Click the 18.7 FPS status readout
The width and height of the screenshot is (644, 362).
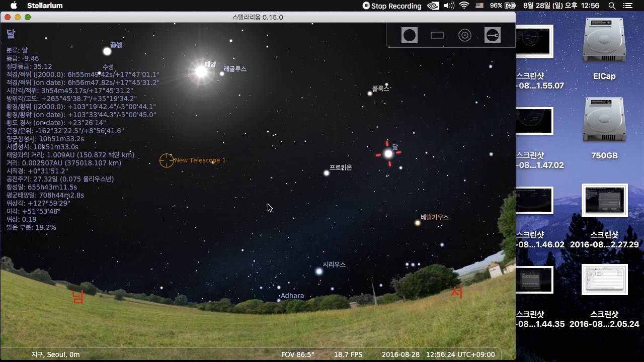(348, 354)
